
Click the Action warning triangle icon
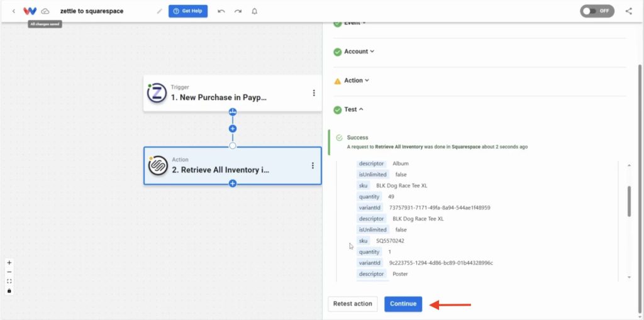(338, 81)
